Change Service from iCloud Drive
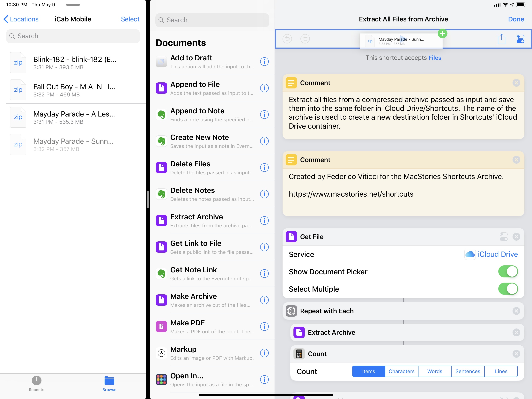The height and width of the screenshot is (399, 532). (x=491, y=254)
